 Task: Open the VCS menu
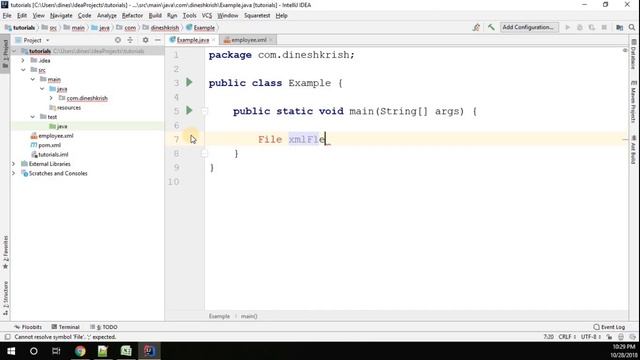207,16
